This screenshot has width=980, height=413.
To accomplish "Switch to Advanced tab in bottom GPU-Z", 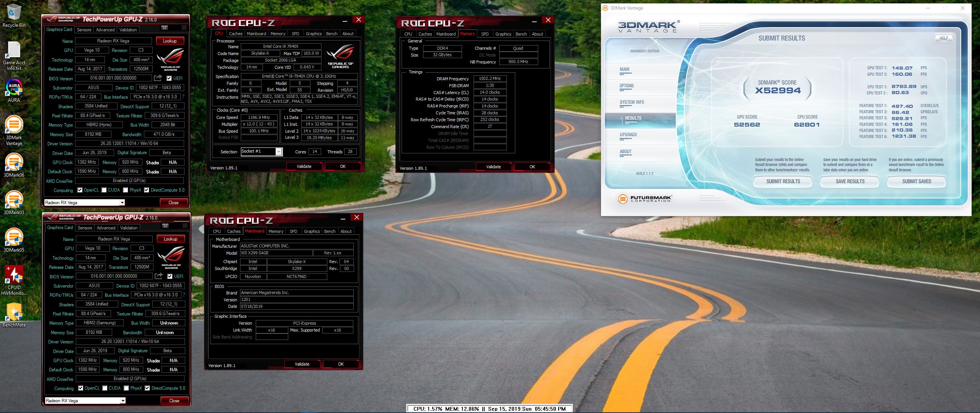I will point(106,228).
